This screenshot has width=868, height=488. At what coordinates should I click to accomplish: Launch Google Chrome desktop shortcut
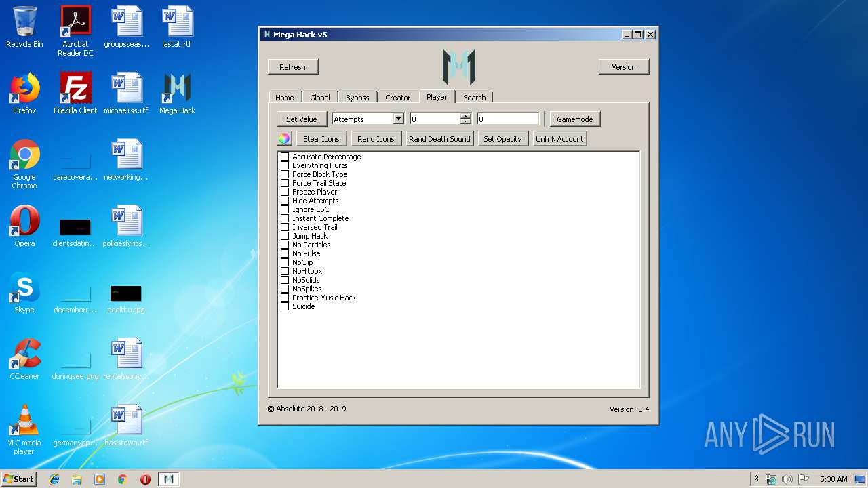(x=24, y=164)
